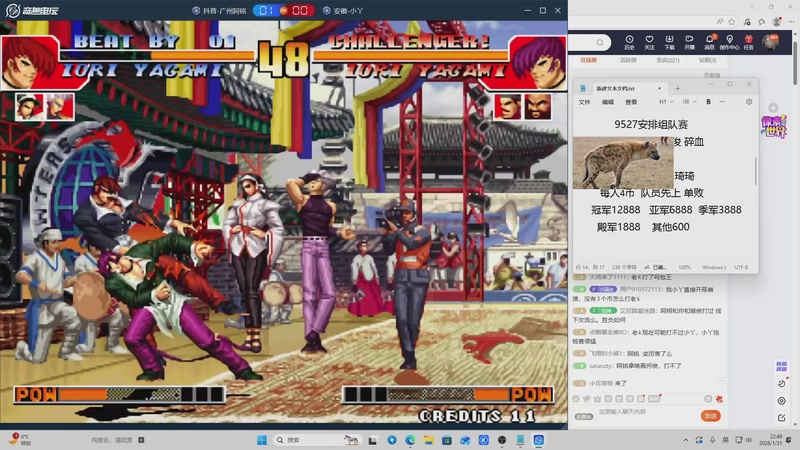
Task: Click the magnifier in the site search box
Action: tap(600, 42)
